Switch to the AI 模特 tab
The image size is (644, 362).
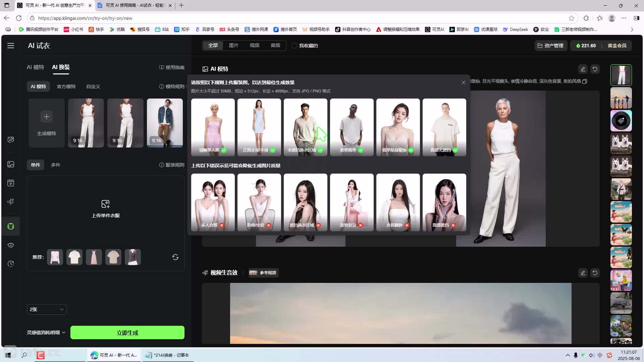(35, 67)
